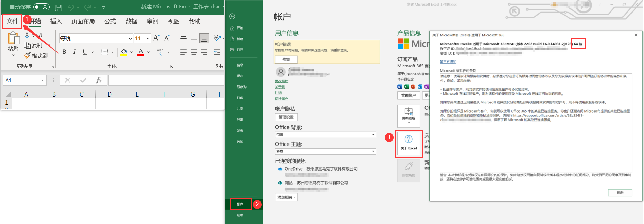The image size is (644, 224).
Task: Toggle the 自动保存 AutoSave switch
Action: coord(41,7)
